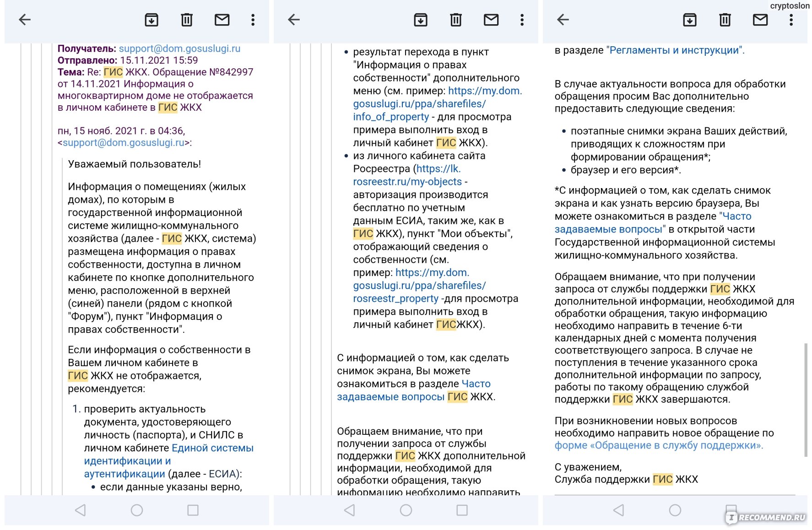Screen dimensions: 812x530
Task: Tap 'Уважаемый пользователь!' greeting text
Action: (x=135, y=164)
